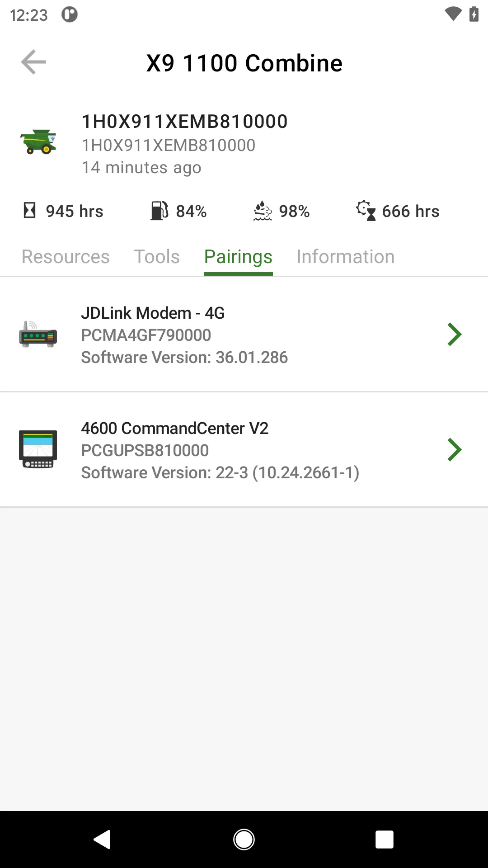The height and width of the screenshot is (868, 488).
Task: Tap the DEF fluid level icon
Action: click(263, 211)
